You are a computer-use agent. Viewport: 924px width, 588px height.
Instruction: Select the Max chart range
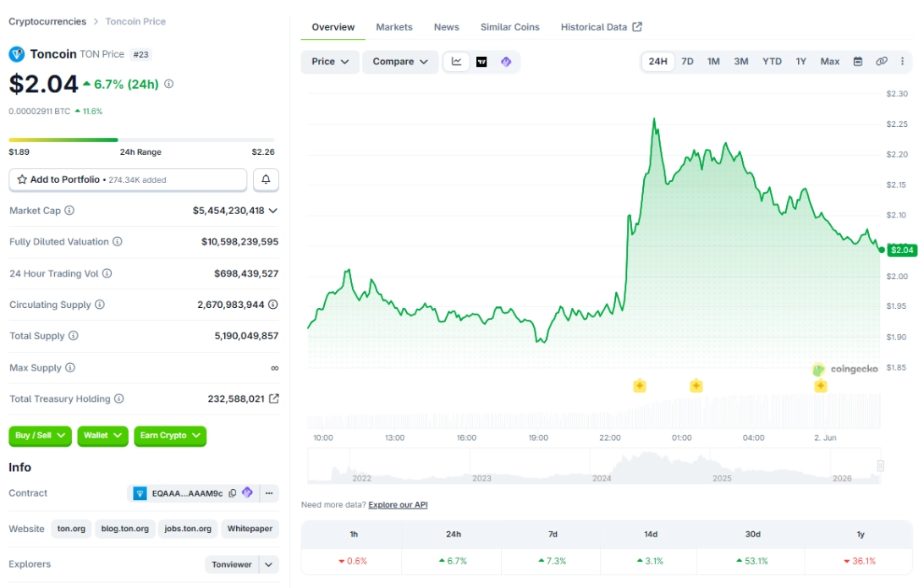pyautogui.click(x=830, y=61)
